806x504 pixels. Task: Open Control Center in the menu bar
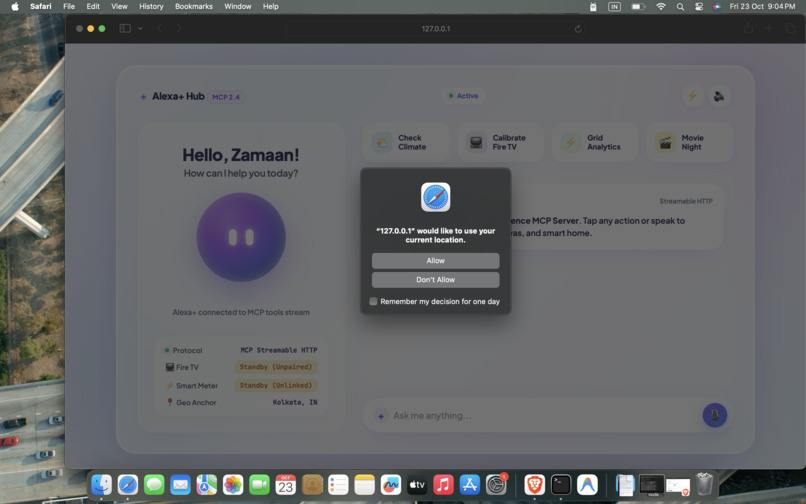(x=699, y=7)
